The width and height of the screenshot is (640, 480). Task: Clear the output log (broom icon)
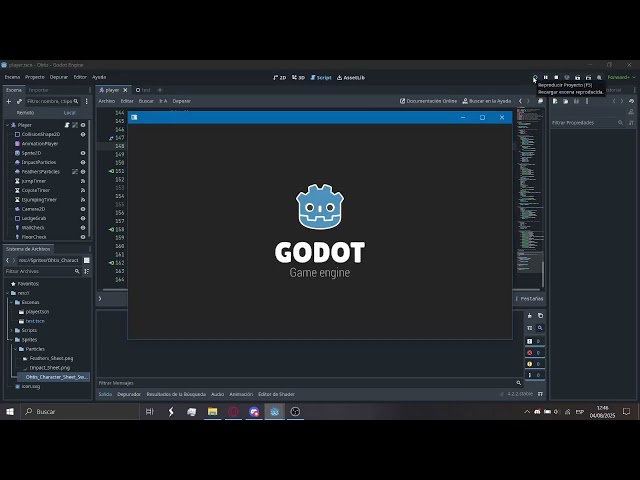tap(529, 316)
